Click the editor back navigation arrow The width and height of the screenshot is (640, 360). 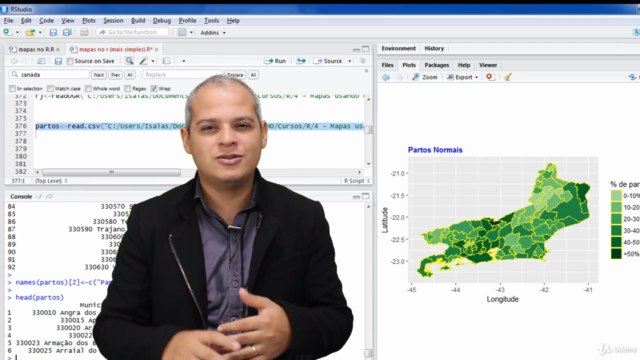click(x=13, y=61)
